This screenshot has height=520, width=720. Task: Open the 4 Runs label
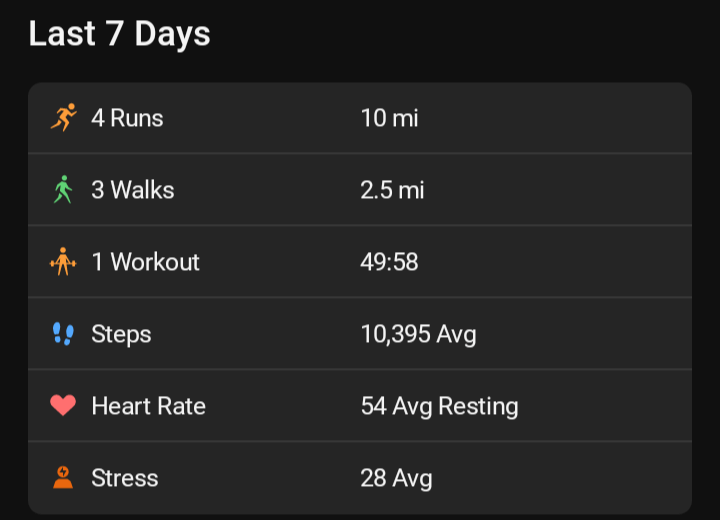tap(127, 118)
